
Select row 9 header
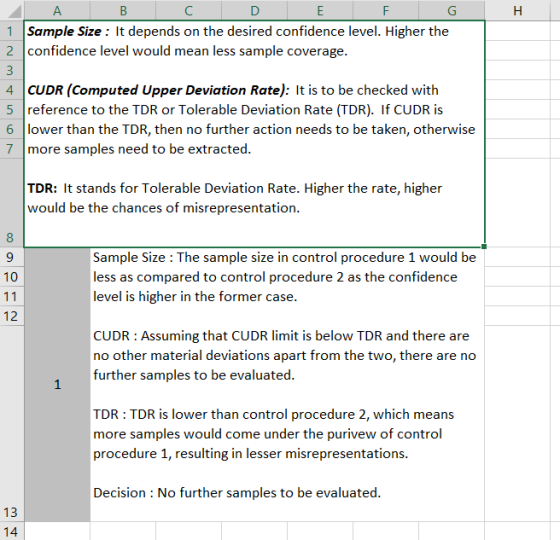pyautogui.click(x=12, y=257)
